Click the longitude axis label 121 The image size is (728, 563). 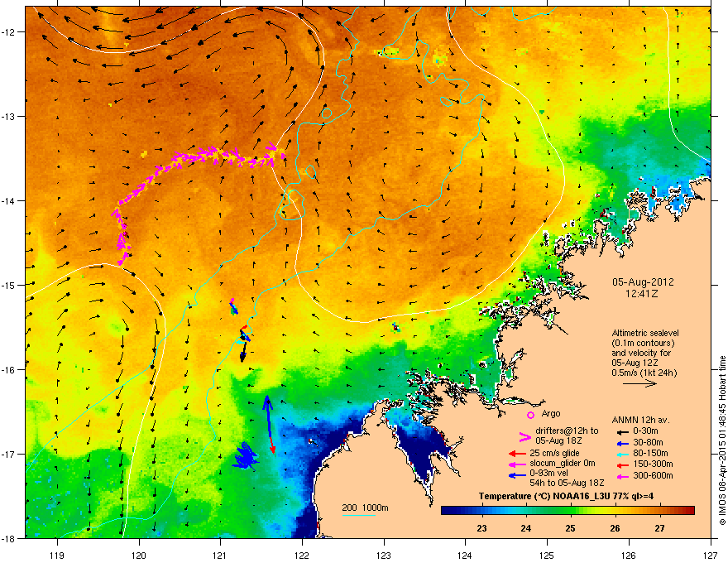pos(220,555)
